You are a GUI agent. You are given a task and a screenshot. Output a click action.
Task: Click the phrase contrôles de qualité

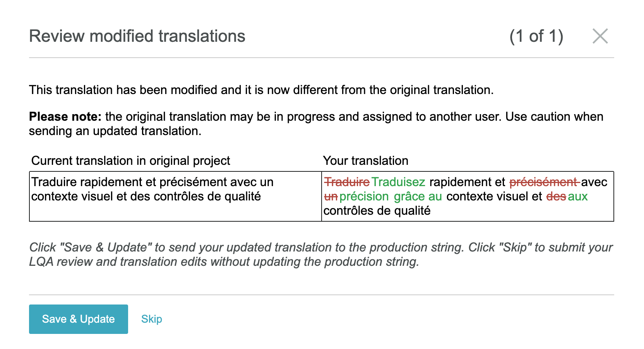coord(377,211)
